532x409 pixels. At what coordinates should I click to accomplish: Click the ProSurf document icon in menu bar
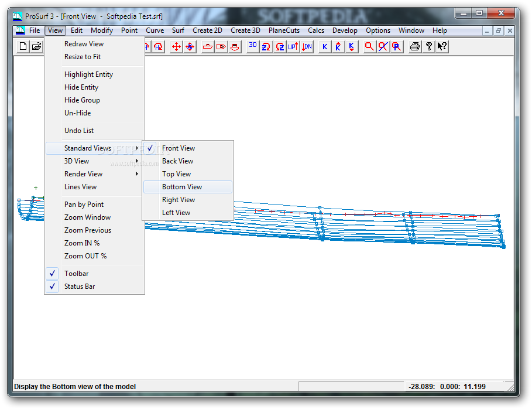20,30
